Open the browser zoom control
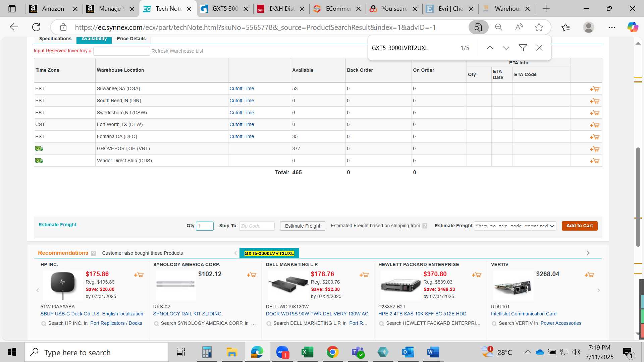 (499, 27)
